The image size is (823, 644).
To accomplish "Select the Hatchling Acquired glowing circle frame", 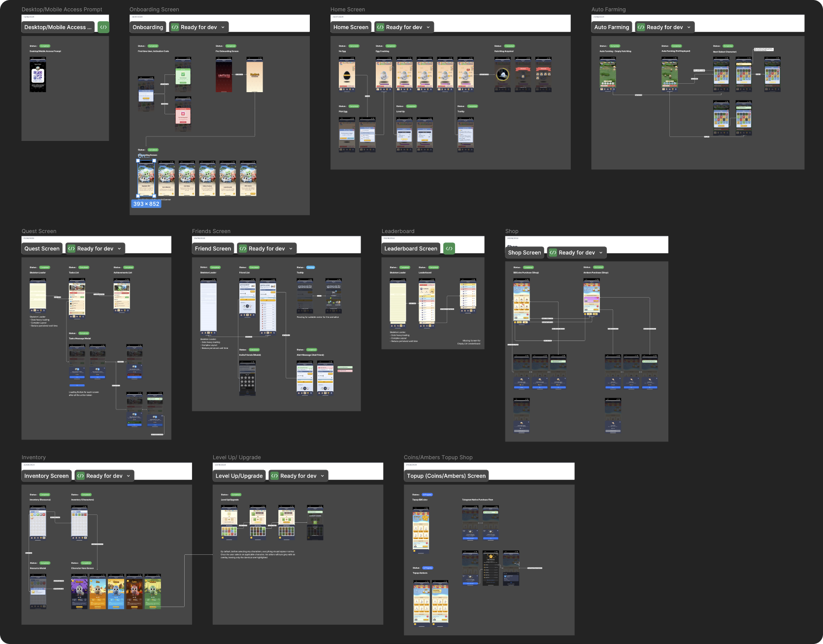I will point(502,74).
